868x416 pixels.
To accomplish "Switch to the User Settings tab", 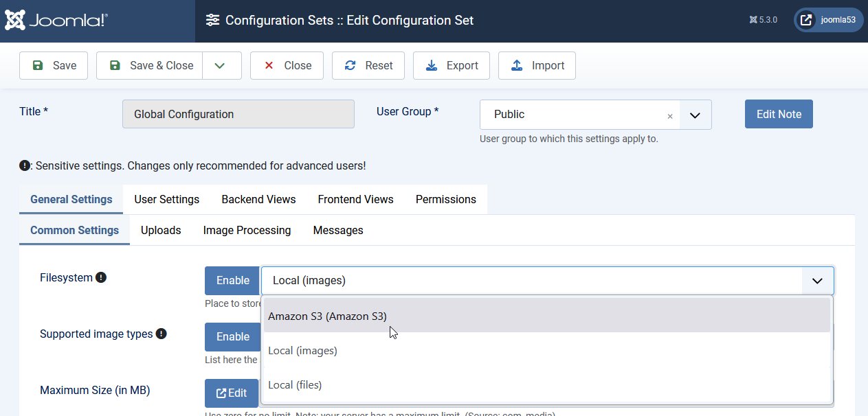I will click(167, 199).
